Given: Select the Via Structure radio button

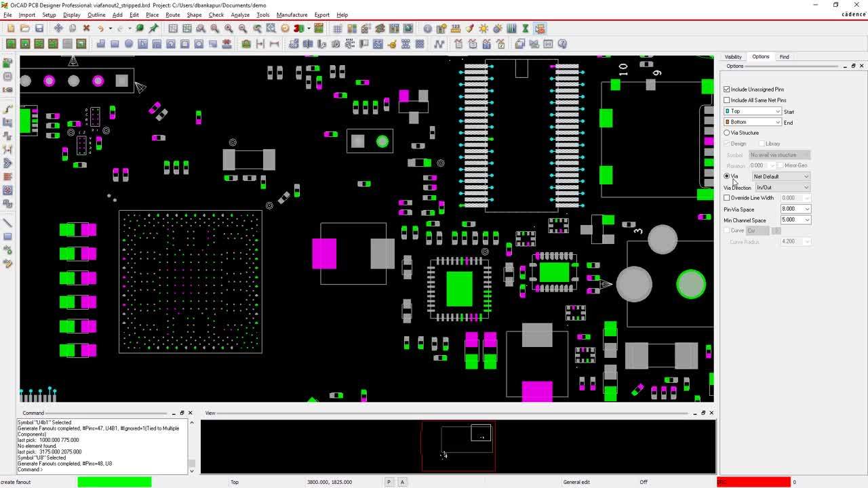Looking at the screenshot, I should click(726, 133).
